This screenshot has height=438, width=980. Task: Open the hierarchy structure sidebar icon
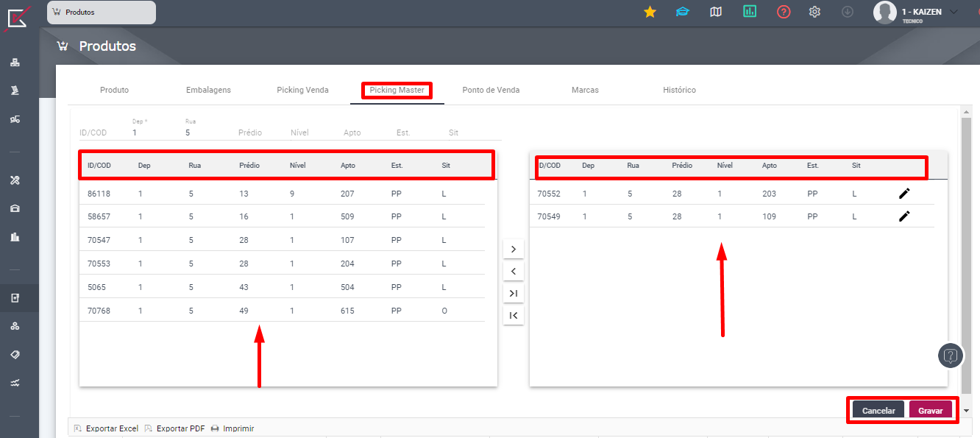15,63
